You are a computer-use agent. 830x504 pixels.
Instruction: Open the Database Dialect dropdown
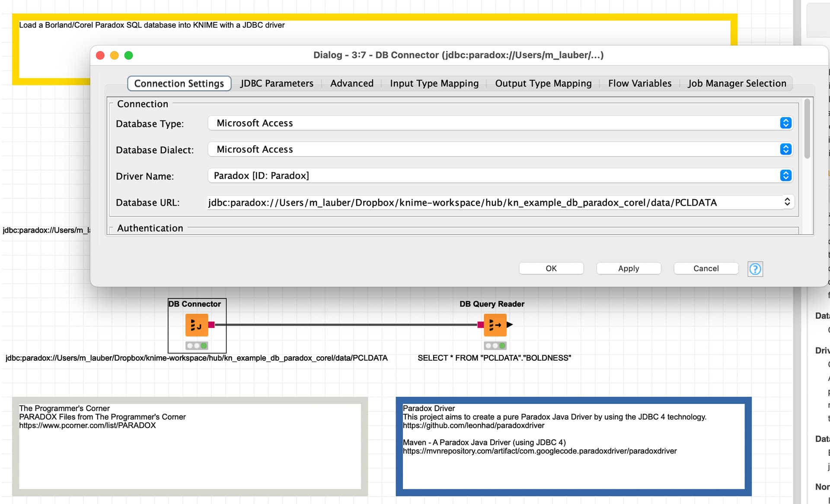pos(500,149)
